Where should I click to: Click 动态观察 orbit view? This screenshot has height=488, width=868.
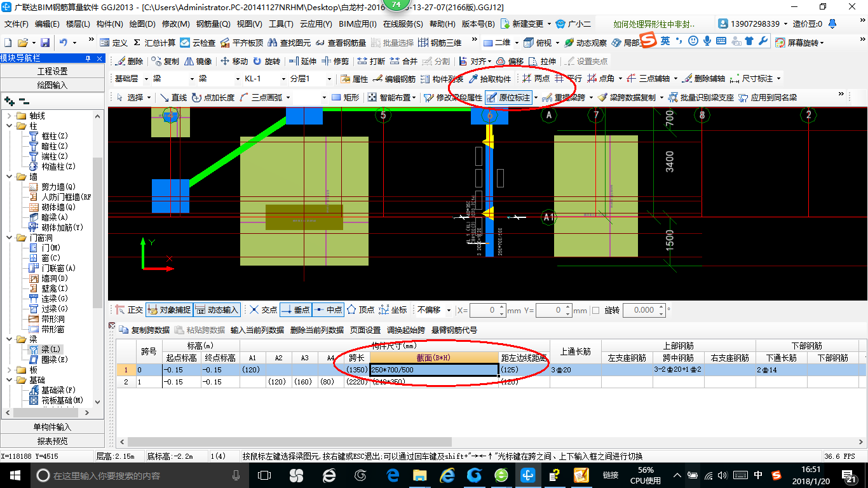(586, 43)
